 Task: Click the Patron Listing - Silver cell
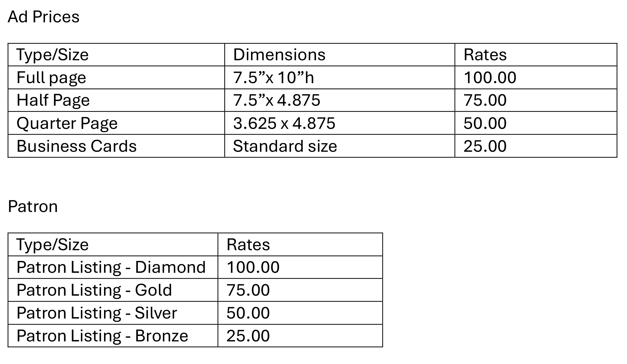pos(97,313)
